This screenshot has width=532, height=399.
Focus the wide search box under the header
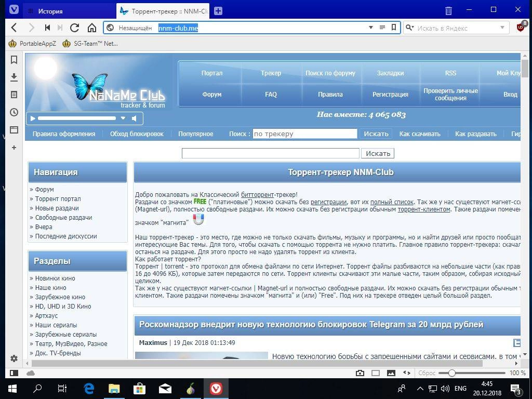(270, 153)
